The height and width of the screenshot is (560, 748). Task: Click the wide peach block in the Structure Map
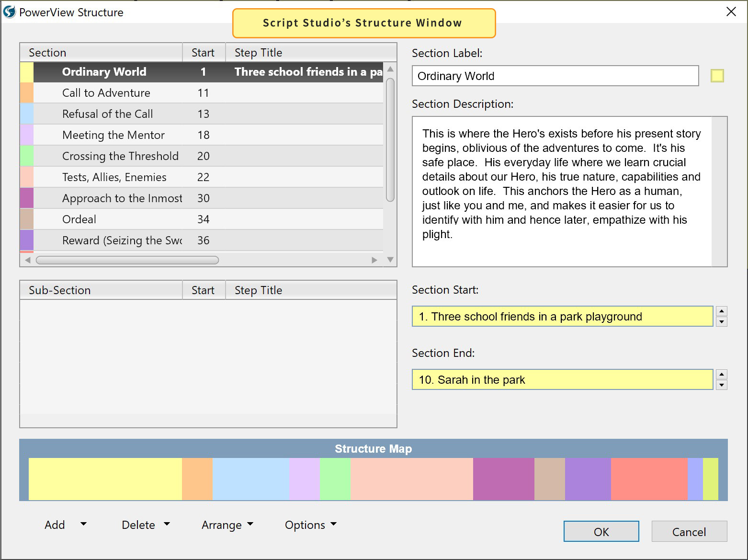412,479
